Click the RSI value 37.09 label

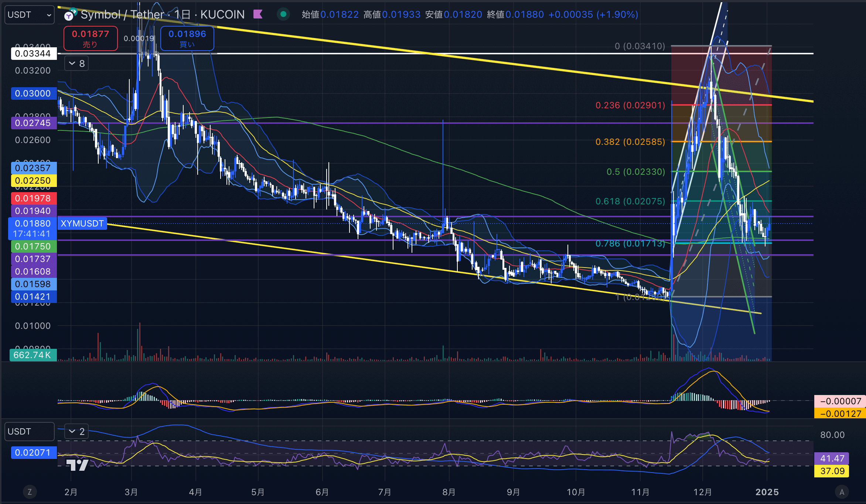pyautogui.click(x=832, y=471)
